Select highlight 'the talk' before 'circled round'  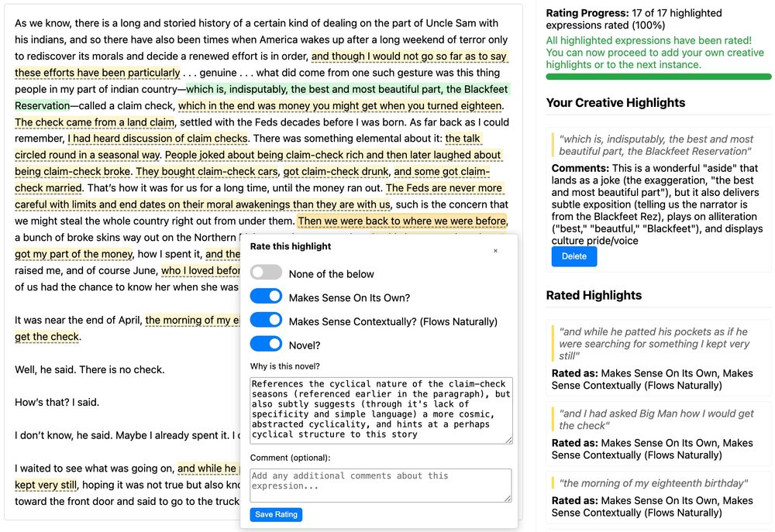point(463,139)
